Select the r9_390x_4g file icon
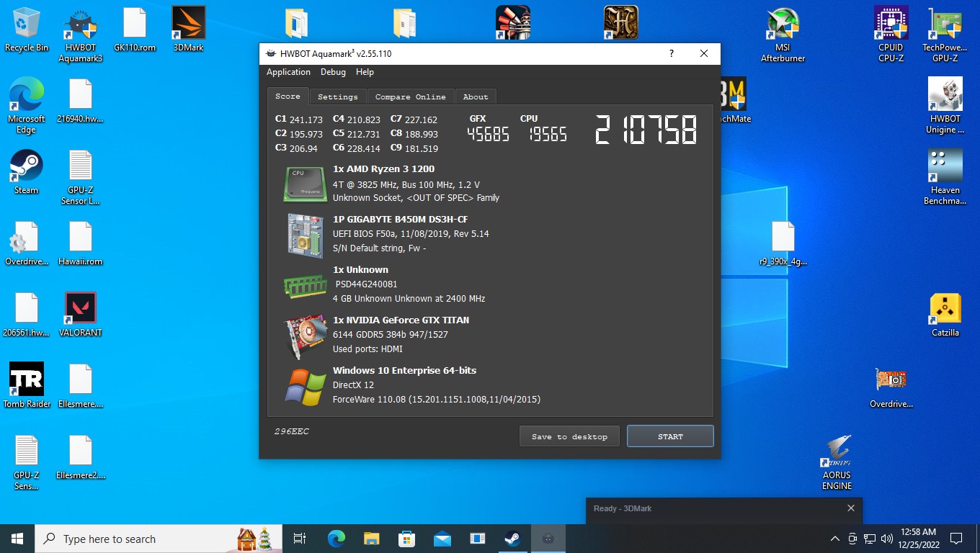 click(783, 243)
